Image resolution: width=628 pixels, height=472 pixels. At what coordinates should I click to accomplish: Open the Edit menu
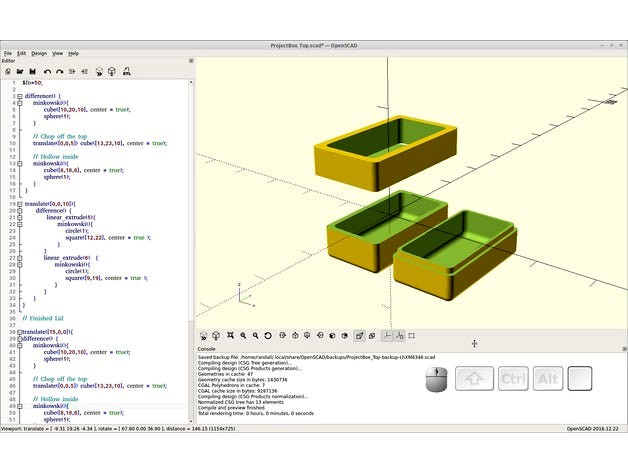tap(21, 53)
